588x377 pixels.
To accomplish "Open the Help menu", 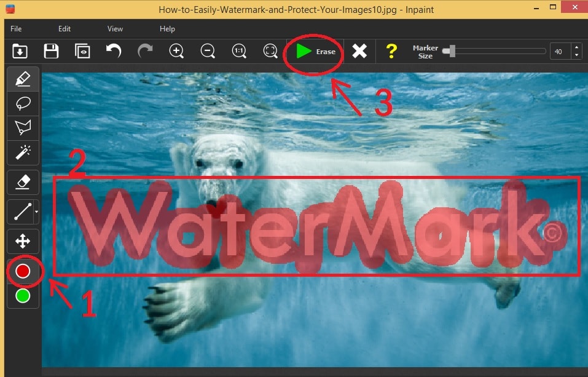I will [x=167, y=29].
